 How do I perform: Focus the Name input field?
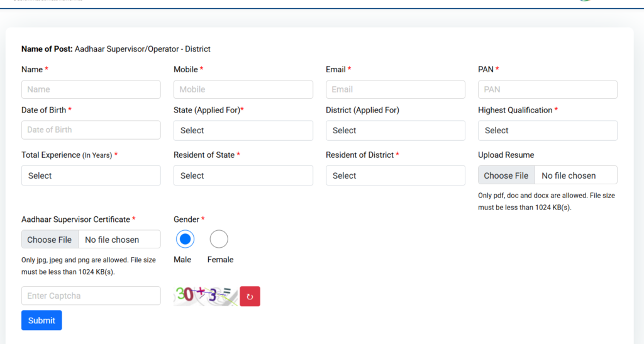click(x=91, y=89)
